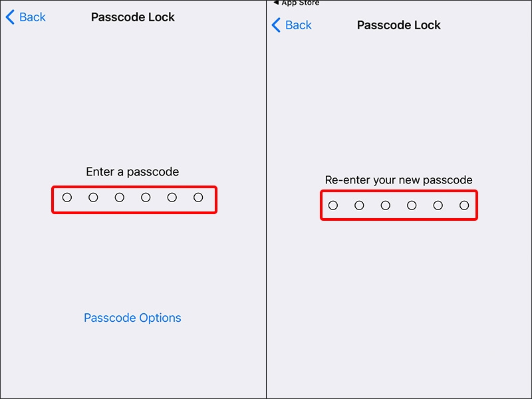Click fifth circle under Enter a passcode

point(172,198)
